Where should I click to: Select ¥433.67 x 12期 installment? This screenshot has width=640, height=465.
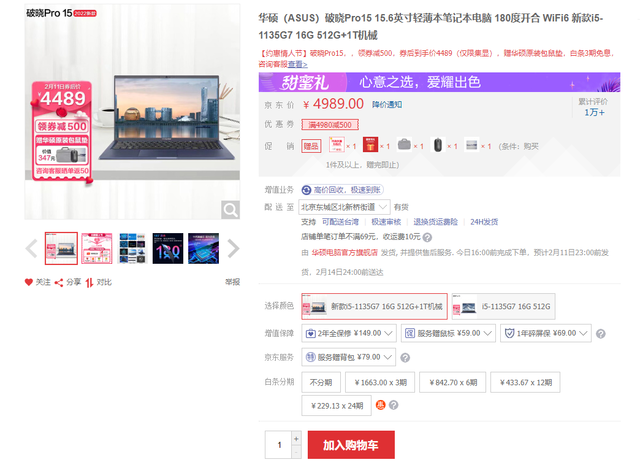pos(525,383)
